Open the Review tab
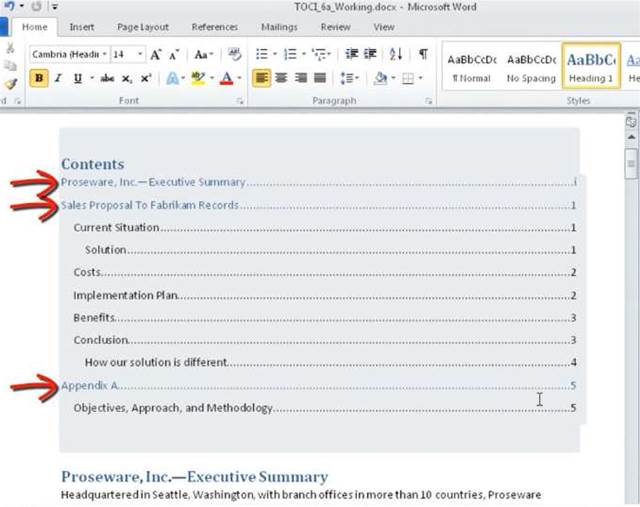This screenshot has height=507, width=640. (336, 27)
